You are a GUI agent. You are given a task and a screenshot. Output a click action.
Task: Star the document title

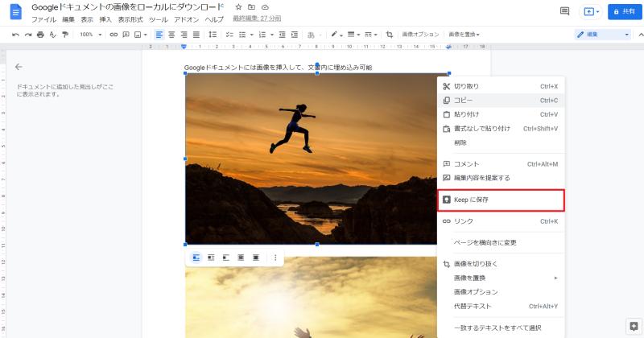tap(238, 7)
